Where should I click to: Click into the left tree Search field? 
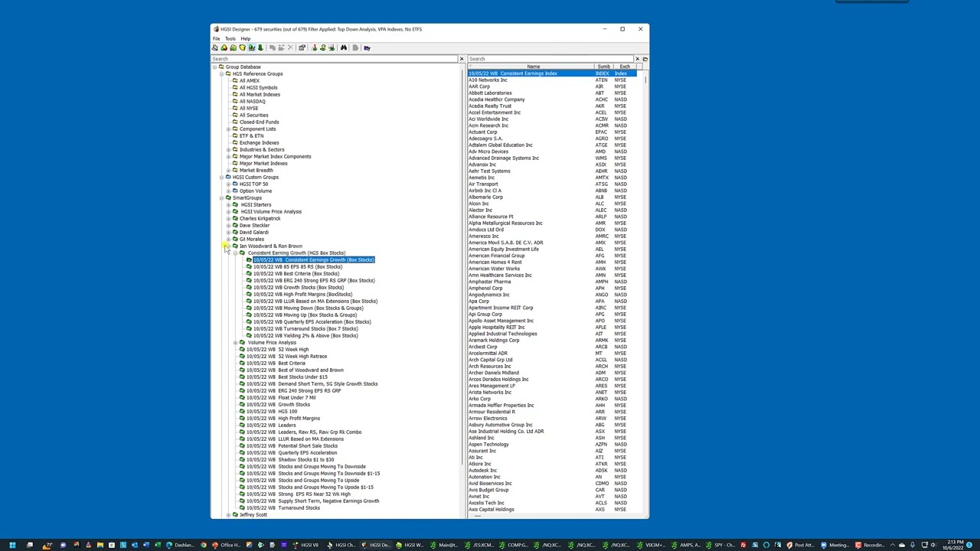[335, 59]
